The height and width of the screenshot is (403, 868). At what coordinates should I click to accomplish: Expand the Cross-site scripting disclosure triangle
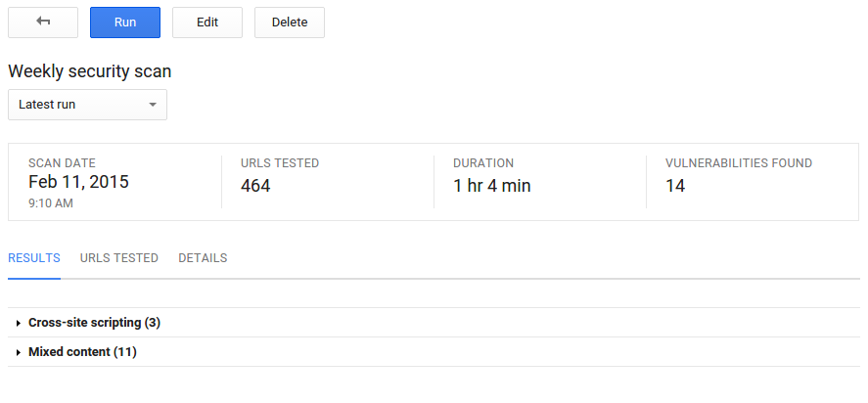[x=19, y=323]
